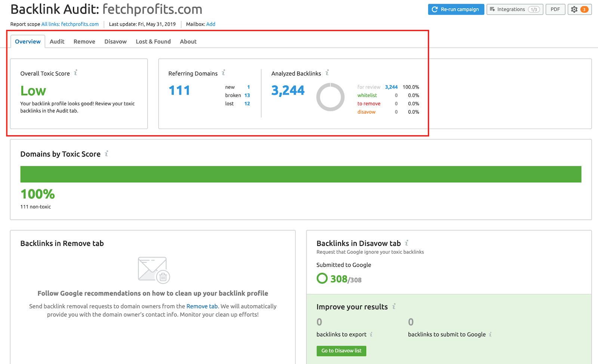Click the for review label

coord(369,87)
